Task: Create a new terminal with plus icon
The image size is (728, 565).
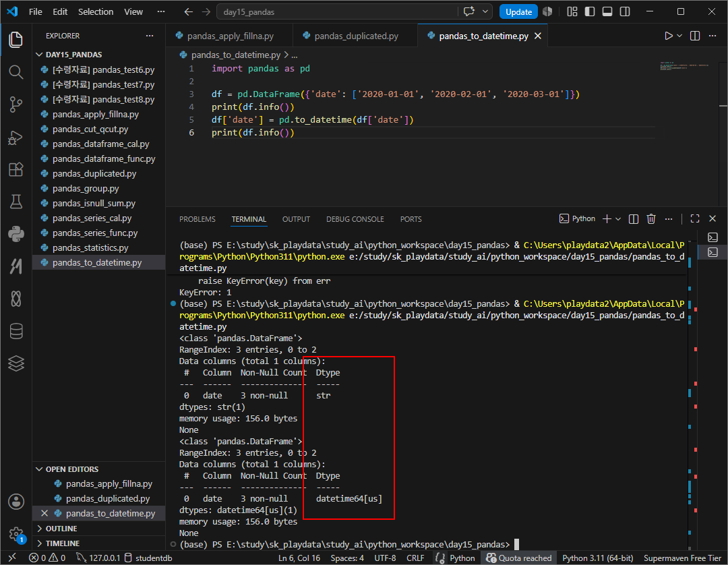Action: click(607, 218)
